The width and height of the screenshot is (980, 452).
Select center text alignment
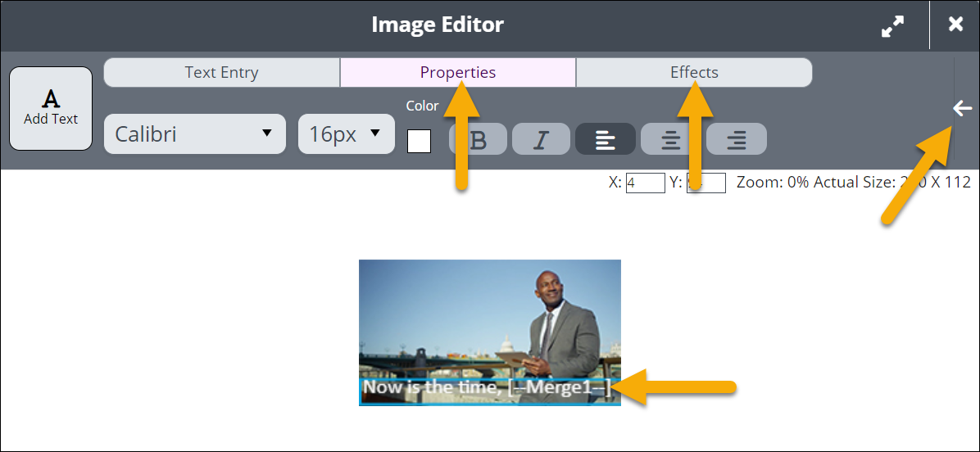click(x=670, y=139)
